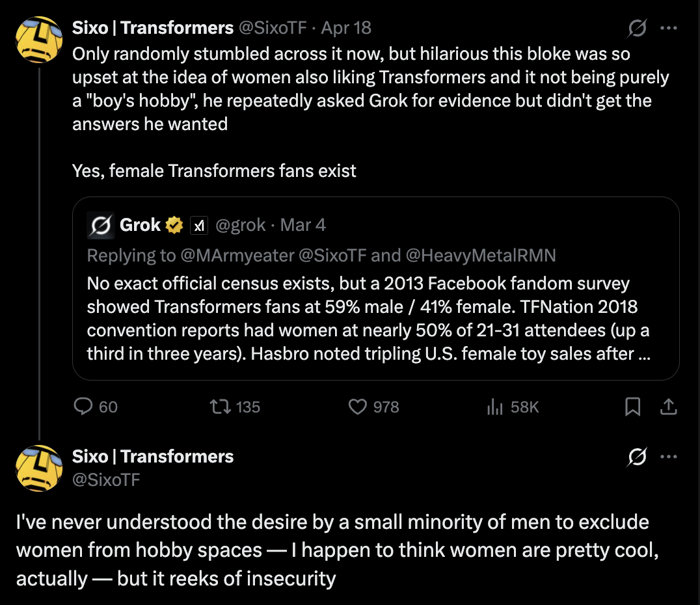Open Grok icon on the second tweet
The image size is (700, 605).
pos(637,457)
